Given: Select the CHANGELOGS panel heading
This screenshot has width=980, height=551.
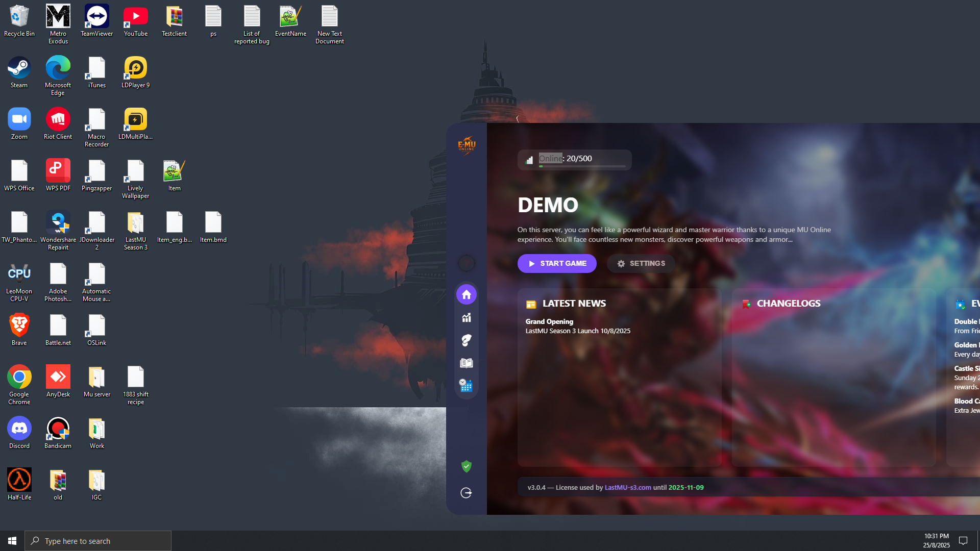Looking at the screenshot, I should [788, 304].
